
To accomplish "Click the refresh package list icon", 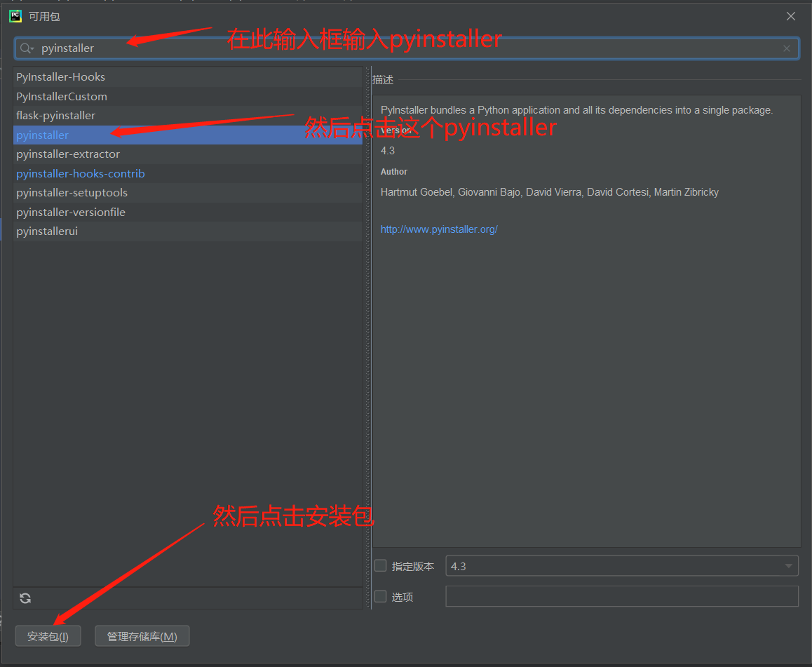I will (x=25, y=599).
